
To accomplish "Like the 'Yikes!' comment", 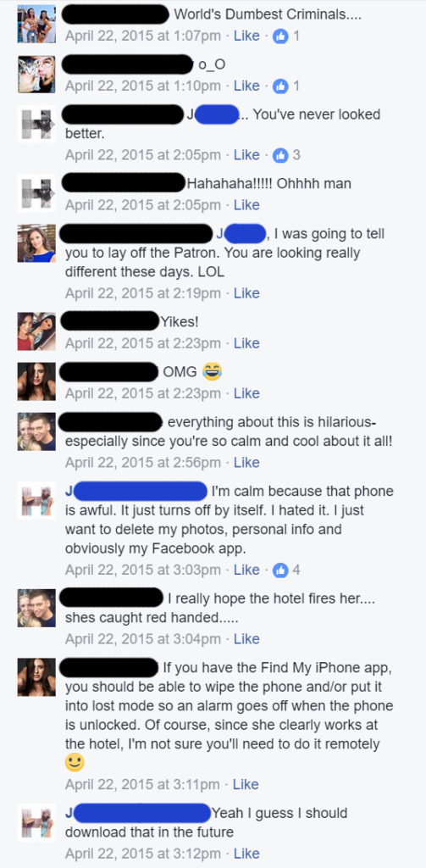I will [246, 344].
